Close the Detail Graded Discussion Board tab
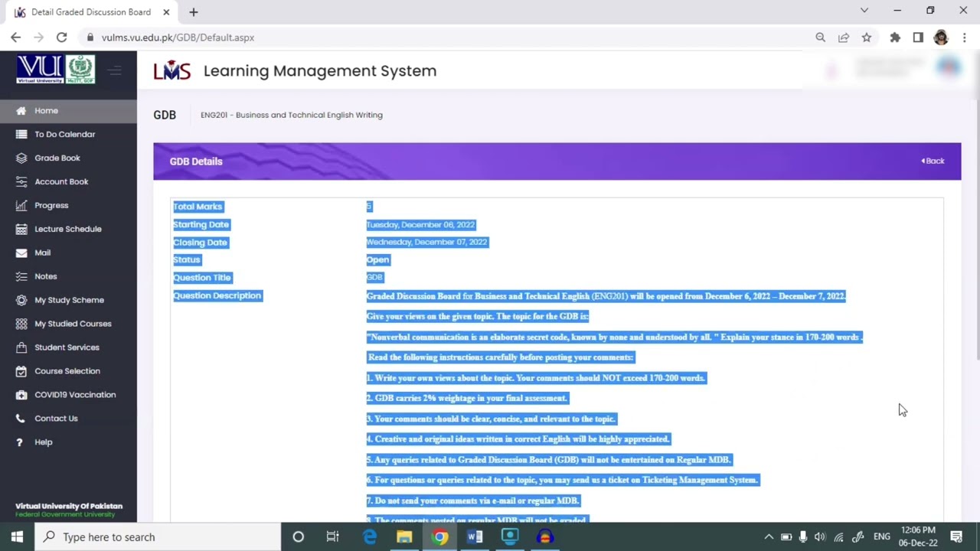The height and width of the screenshot is (551, 980). (166, 12)
